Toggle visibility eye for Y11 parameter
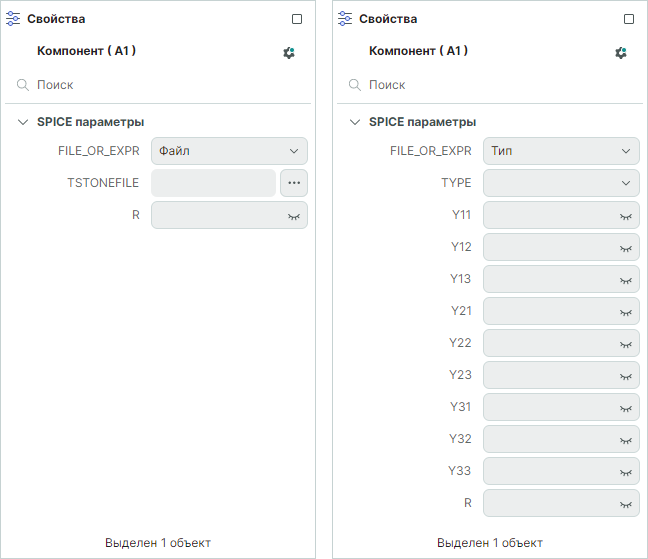 626,215
